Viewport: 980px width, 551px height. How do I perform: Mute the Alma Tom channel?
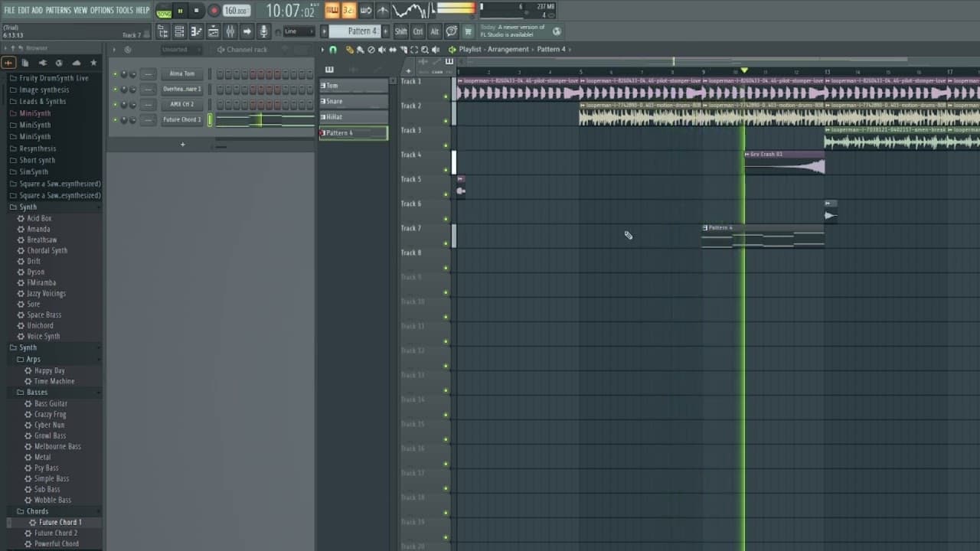pyautogui.click(x=115, y=74)
